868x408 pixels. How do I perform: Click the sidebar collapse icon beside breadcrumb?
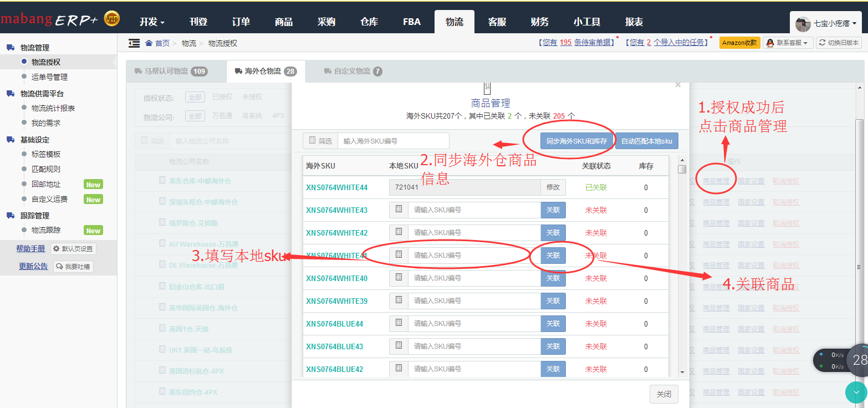134,43
